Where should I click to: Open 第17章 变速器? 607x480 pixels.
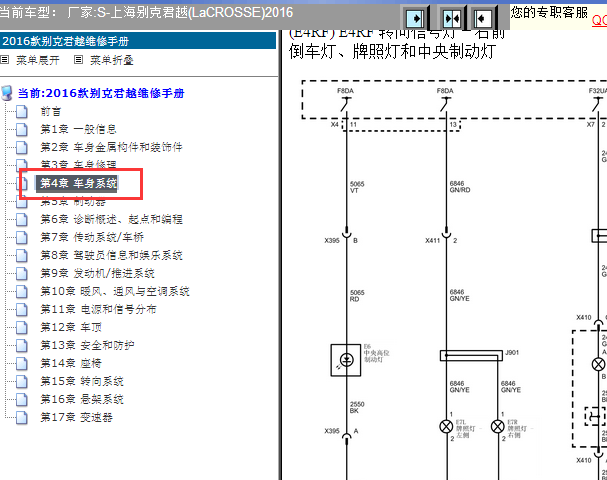77,417
